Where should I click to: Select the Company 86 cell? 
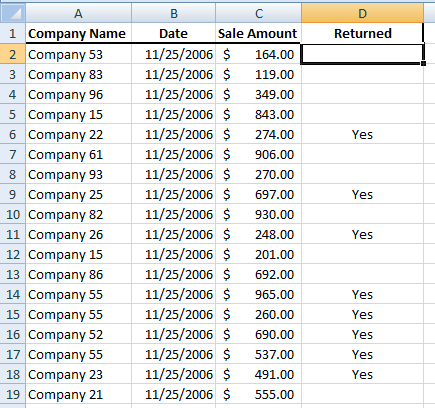(x=78, y=274)
